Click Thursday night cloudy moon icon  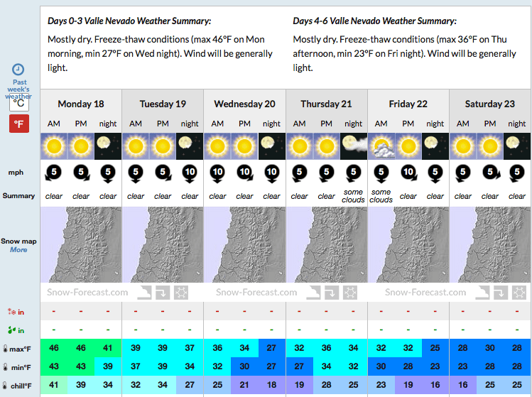tap(354, 146)
